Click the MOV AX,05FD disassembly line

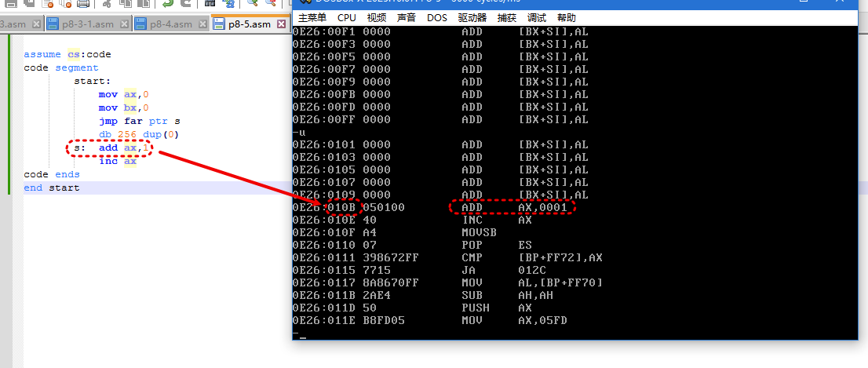click(x=430, y=321)
